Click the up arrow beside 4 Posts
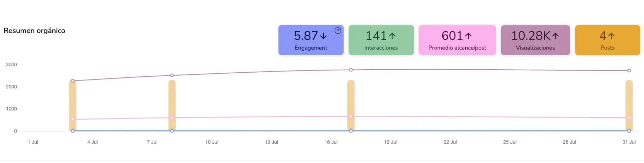Image resolution: width=644 pixels, height=163 pixels. click(611, 36)
